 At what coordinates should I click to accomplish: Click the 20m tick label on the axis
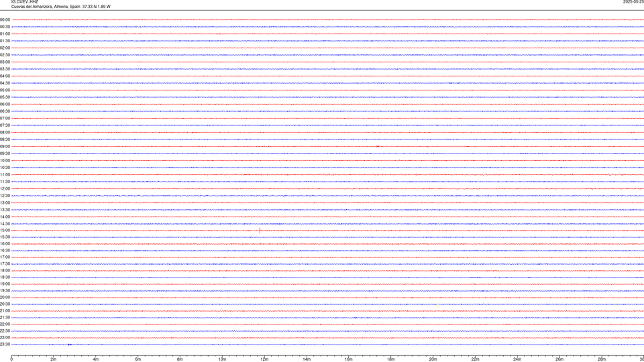(433, 359)
